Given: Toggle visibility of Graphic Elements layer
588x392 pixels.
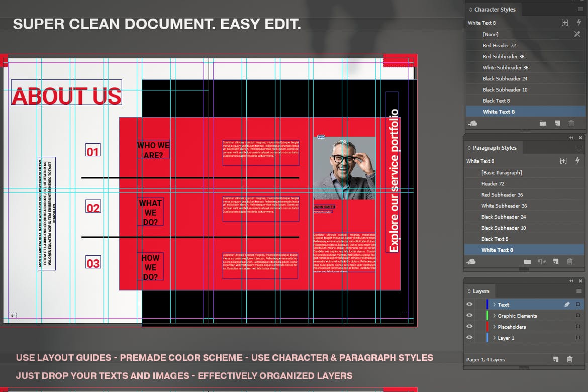Looking at the screenshot, I should click(469, 316).
